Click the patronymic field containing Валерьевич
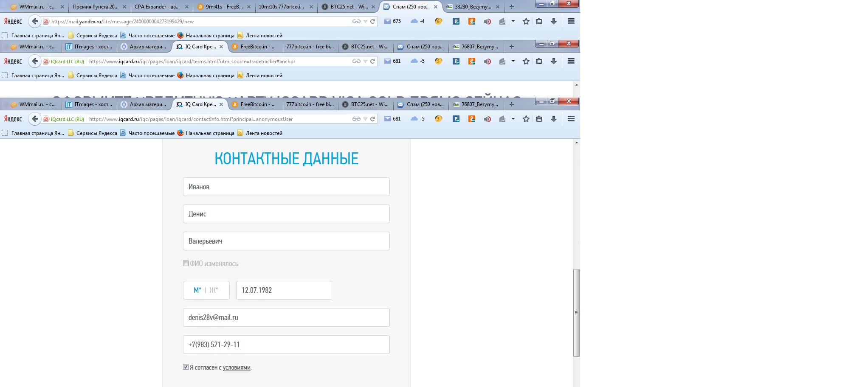 pyautogui.click(x=286, y=241)
